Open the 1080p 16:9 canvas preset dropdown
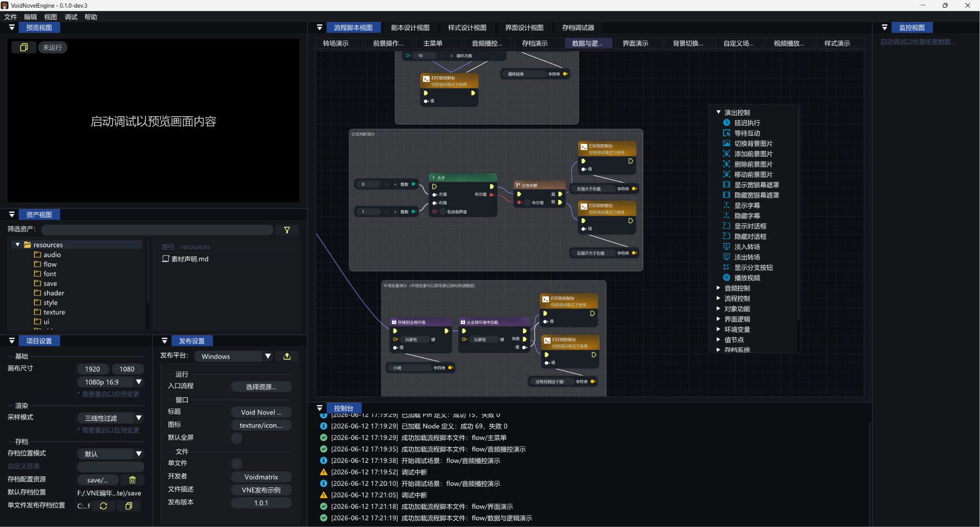The image size is (980, 527). click(111, 382)
